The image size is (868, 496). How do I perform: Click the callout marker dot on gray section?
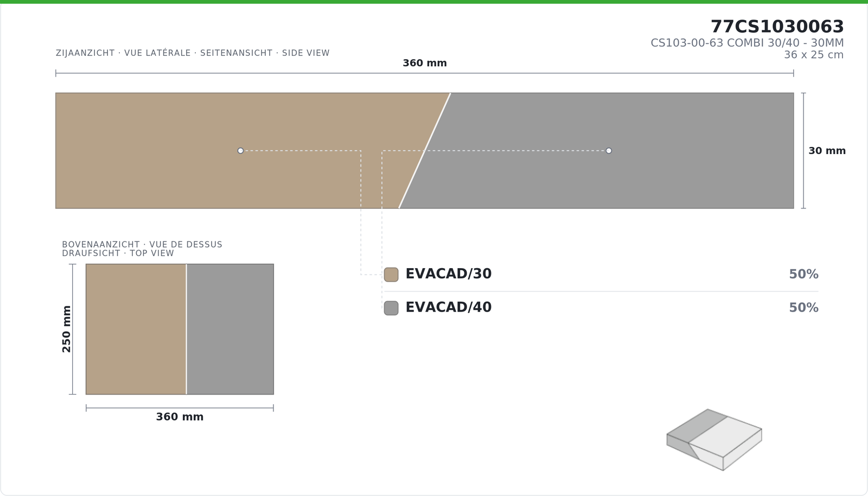point(609,150)
